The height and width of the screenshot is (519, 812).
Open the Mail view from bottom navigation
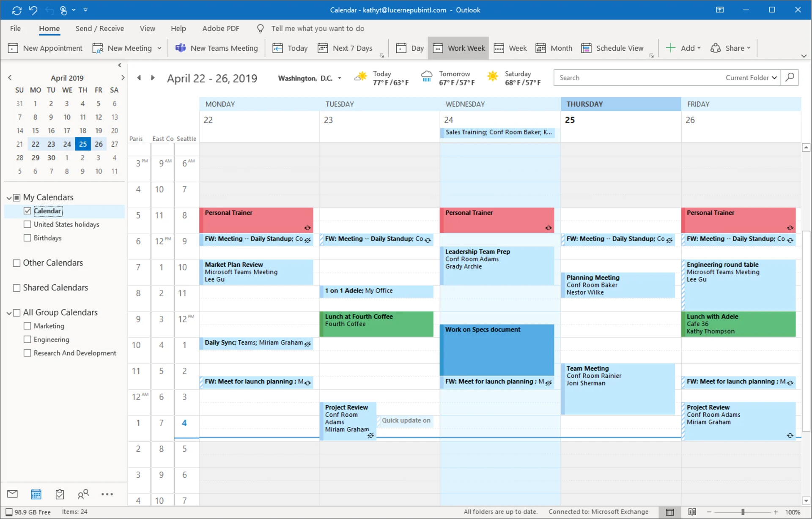tap(12, 494)
